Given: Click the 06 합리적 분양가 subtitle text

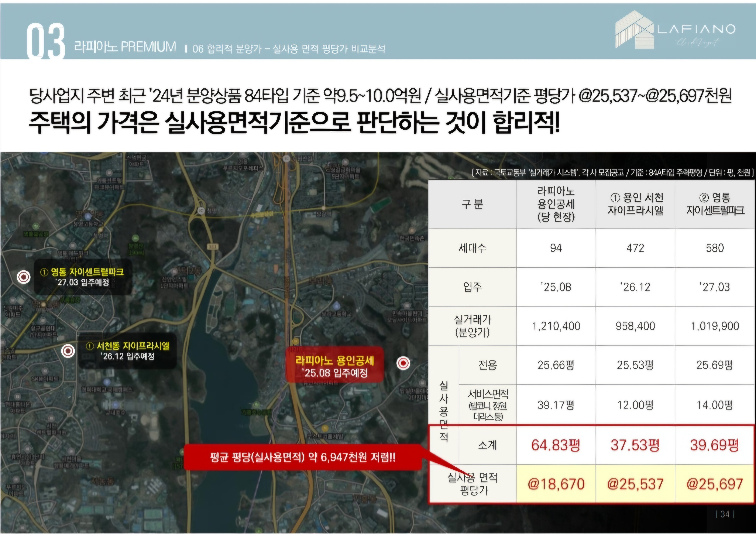Looking at the screenshot, I should (289, 49).
